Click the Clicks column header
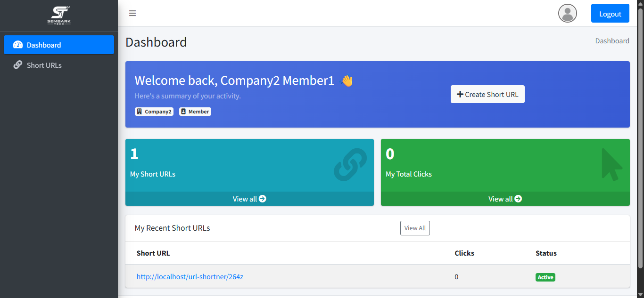The height and width of the screenshot is (298, 644). pyautogui.click(x=464, y=253)
